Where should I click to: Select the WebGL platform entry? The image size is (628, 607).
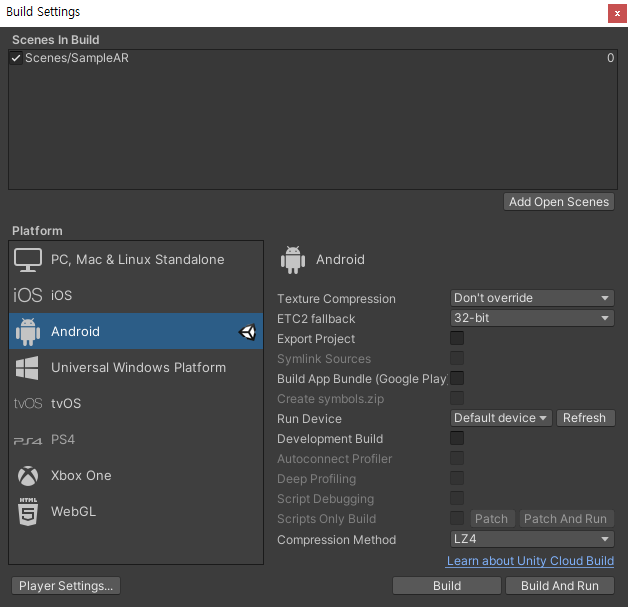(136, 511)
